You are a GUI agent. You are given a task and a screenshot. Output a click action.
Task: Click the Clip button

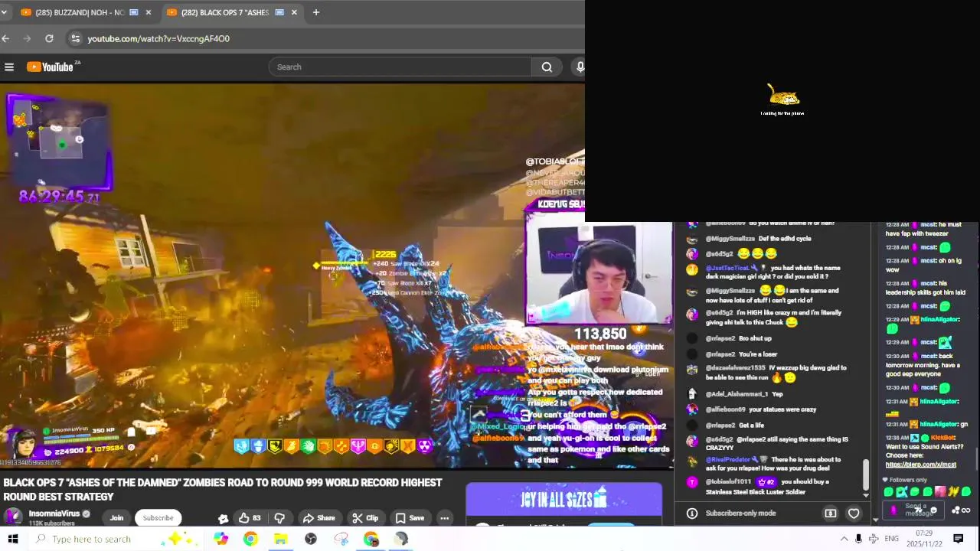coord(364,518)
